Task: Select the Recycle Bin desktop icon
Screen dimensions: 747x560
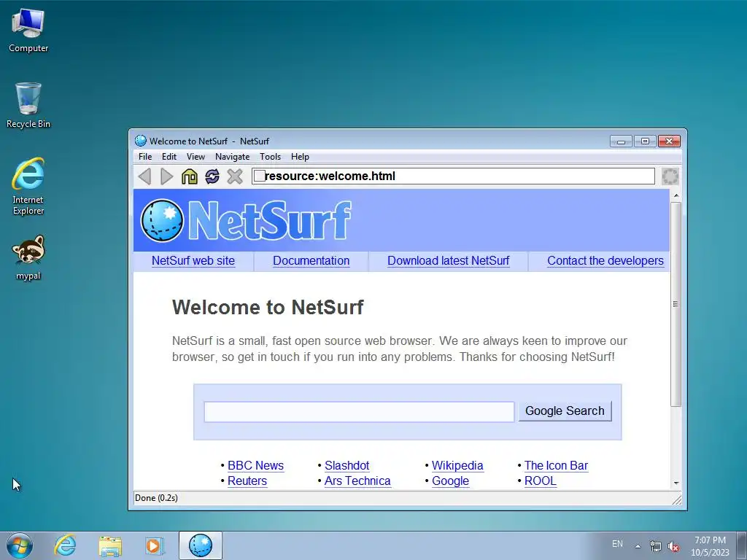Action: click(28, 106)
